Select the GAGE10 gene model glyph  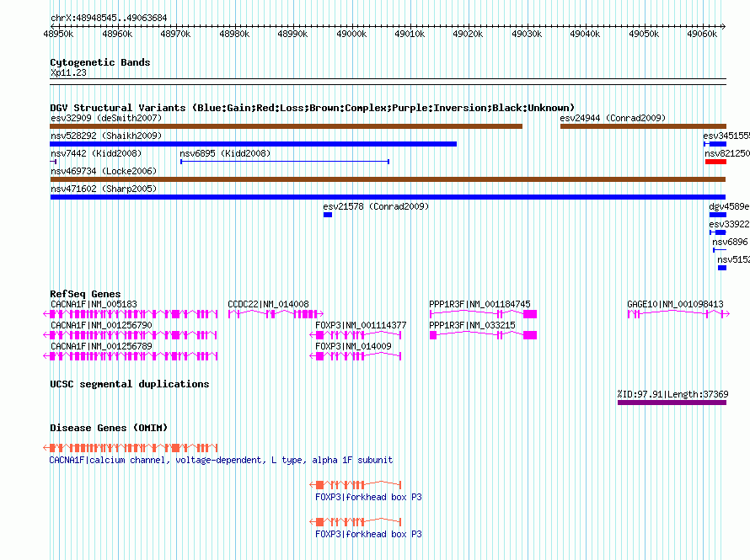coord(678,314)
